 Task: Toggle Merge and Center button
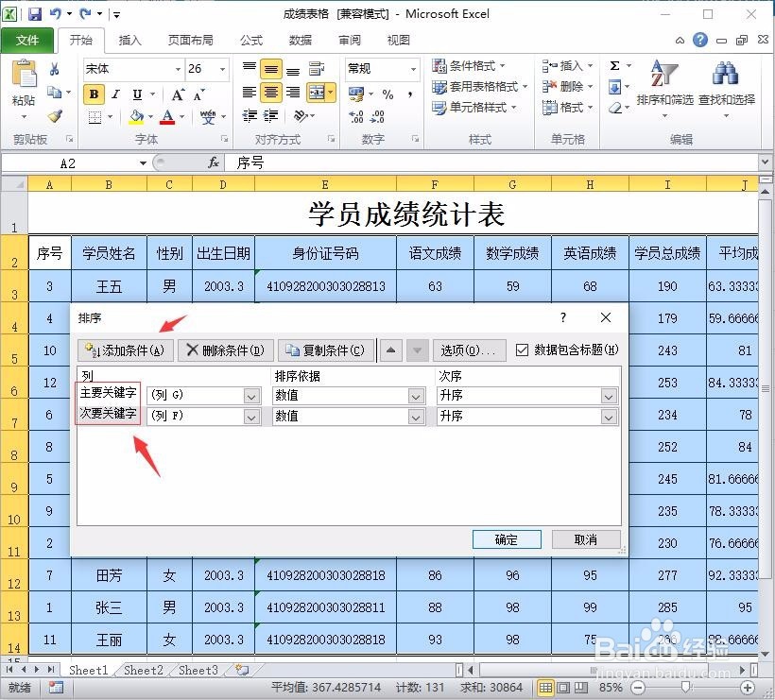(317, 93)
